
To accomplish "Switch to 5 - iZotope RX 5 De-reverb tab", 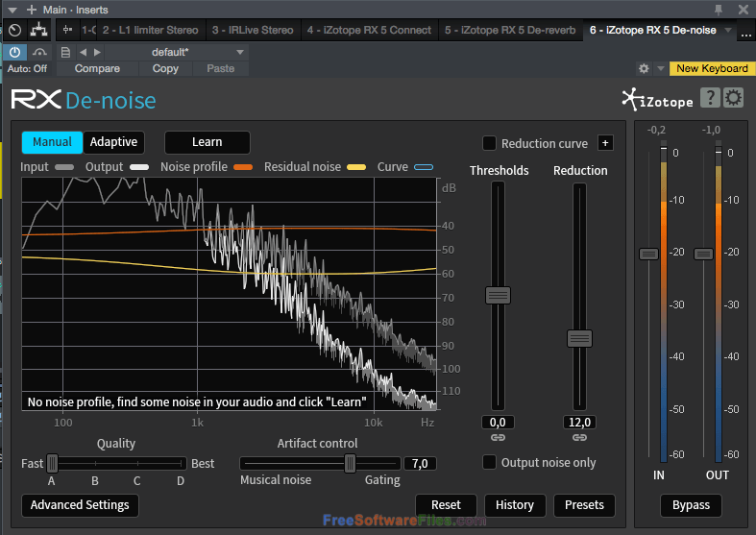I will click(510, 30).
